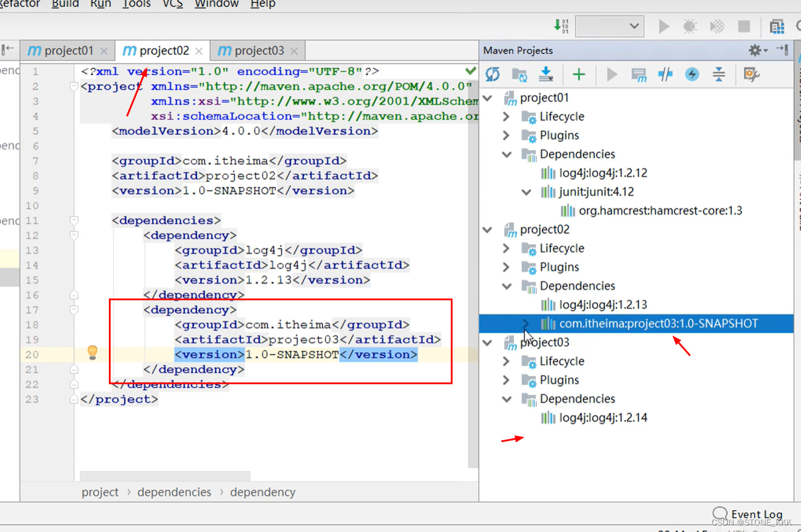Click the Make Project build icon
The image size is (801, 532).
[561, 26]
